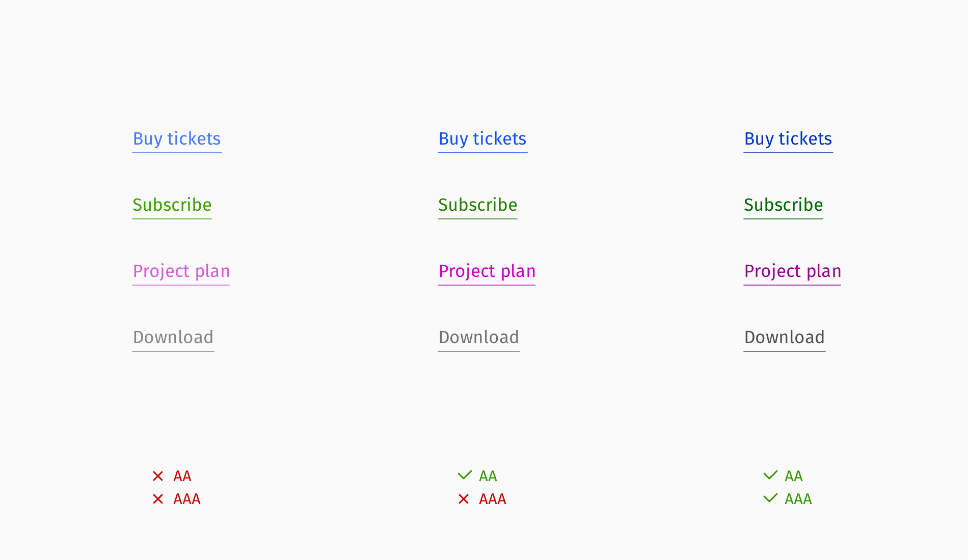Open the lightest pink Project plan link
This screenshot has height=560, width=968.
181,271
